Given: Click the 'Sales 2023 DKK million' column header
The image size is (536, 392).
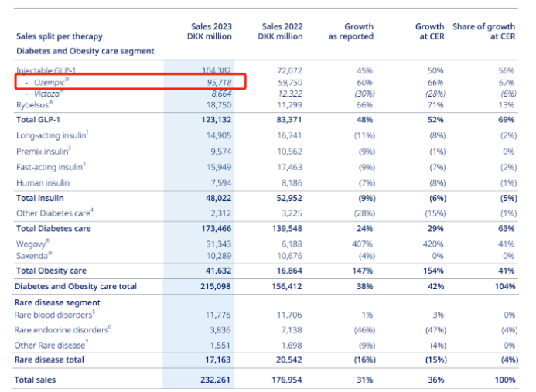Looking at the screenshot, I should coord(210,32).
